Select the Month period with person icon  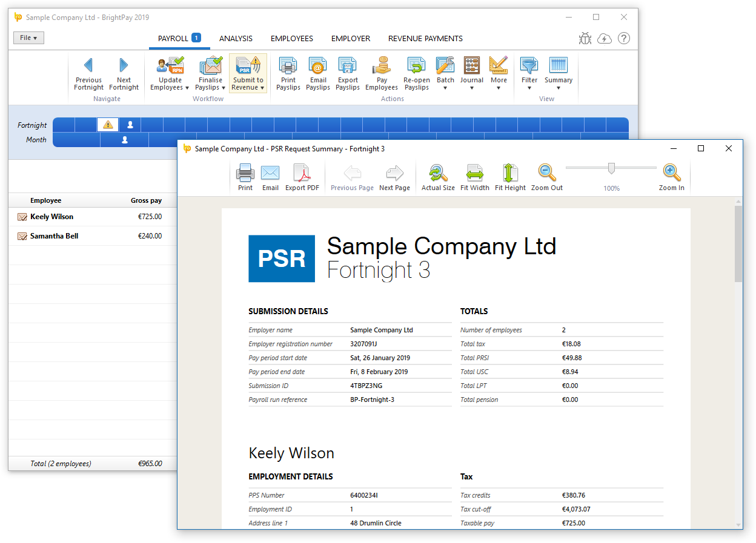(x=125, y=140)
